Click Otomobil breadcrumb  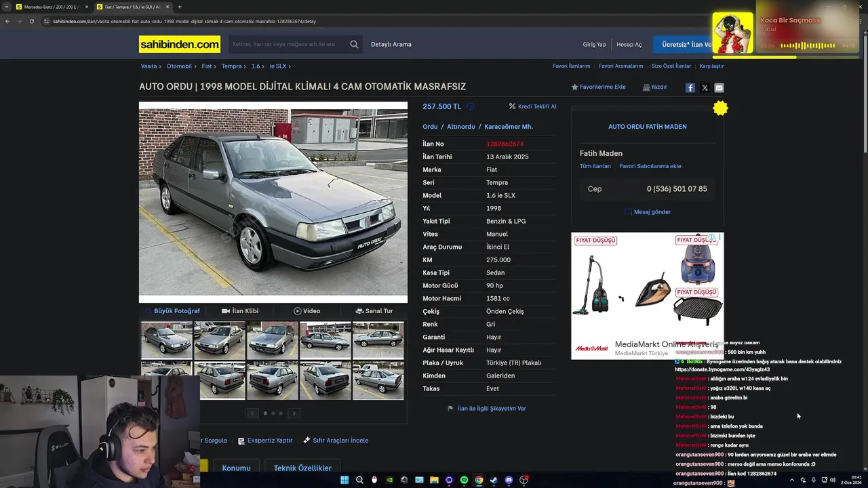tap(179, 66)
